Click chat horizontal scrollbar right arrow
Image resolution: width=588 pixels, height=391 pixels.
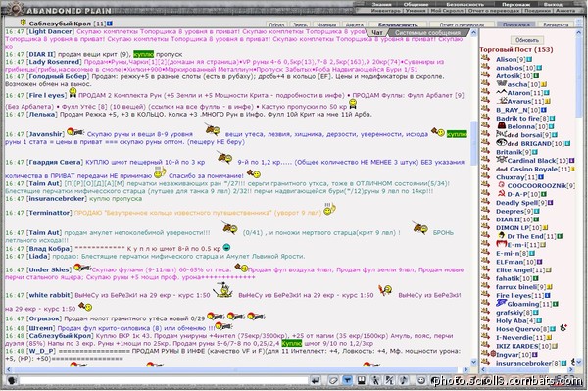pyautogui.click(x=466, y=370)
